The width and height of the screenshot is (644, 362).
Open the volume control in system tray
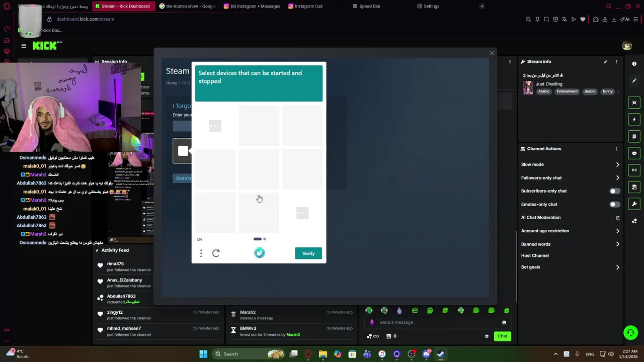pyautogui.click(x=612, y=354)
